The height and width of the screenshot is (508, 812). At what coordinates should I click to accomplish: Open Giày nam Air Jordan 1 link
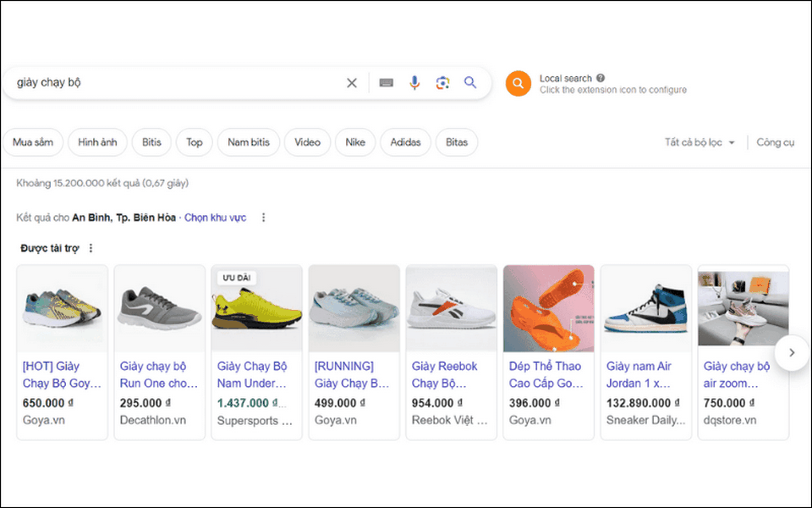[x=639, y=375]
